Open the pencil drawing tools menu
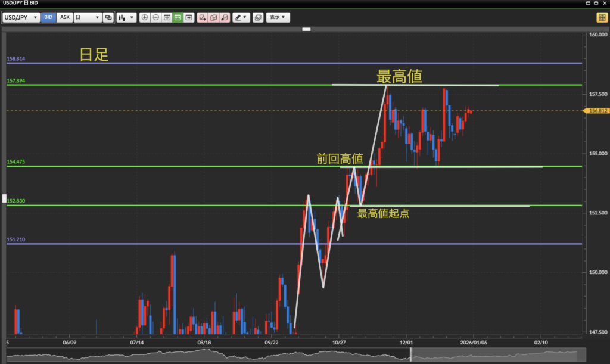Viewport: 610px width, 364px height. coord(241,18)
